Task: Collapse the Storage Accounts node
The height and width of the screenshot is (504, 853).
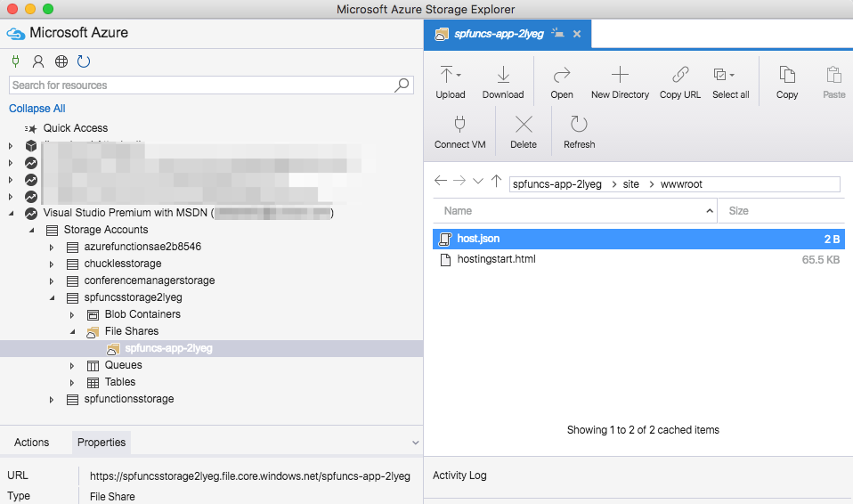Action: pyautogui.click(x=31, y=231)
